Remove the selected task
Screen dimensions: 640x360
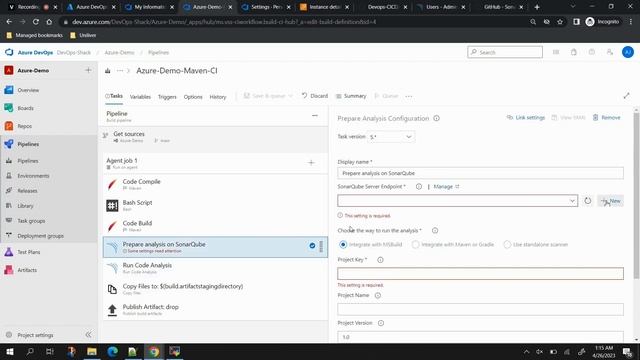click(607, 118)
